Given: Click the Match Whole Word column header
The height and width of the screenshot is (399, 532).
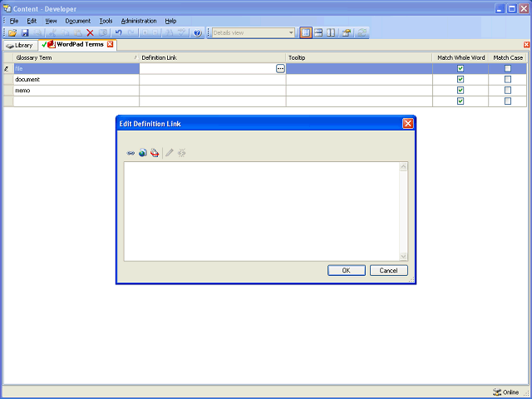Looking at the screenshot, I should coord(461,57).
